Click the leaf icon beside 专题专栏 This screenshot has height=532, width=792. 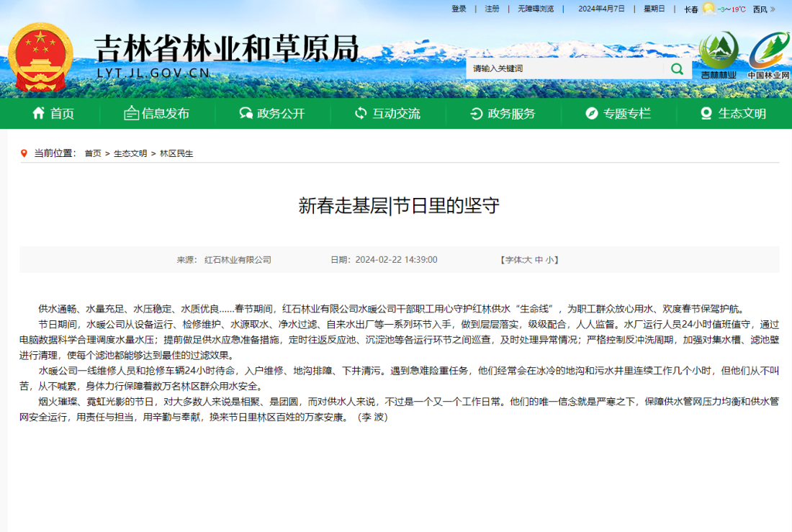pyautogui.click(x=591, y=113)
